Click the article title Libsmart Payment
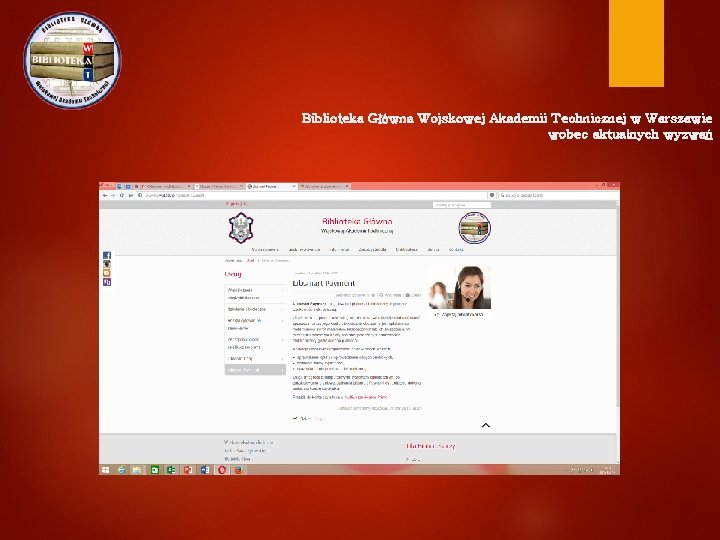The width and height of the screenshot is (720, 540). click(324, 283)
